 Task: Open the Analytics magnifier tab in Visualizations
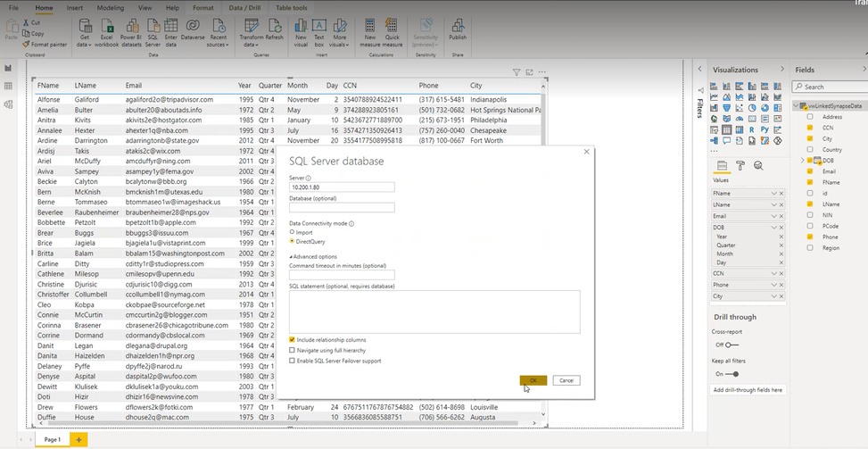[758, 165]
